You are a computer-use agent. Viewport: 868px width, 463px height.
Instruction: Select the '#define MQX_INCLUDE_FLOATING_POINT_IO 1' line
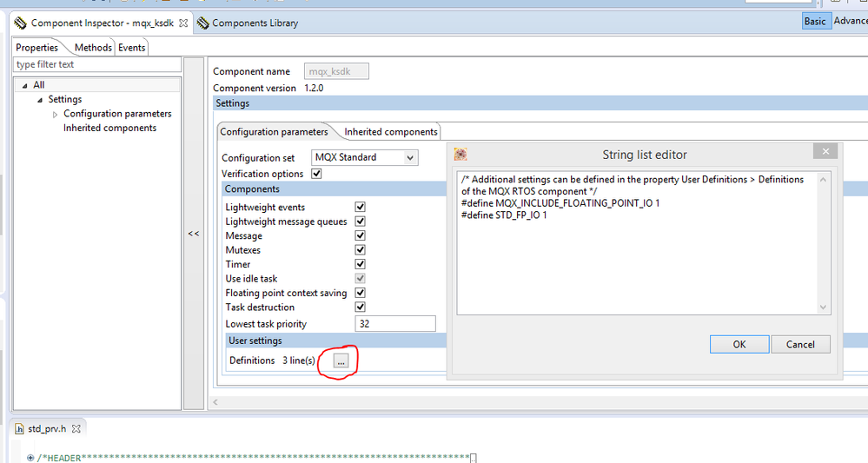(560, 203)
